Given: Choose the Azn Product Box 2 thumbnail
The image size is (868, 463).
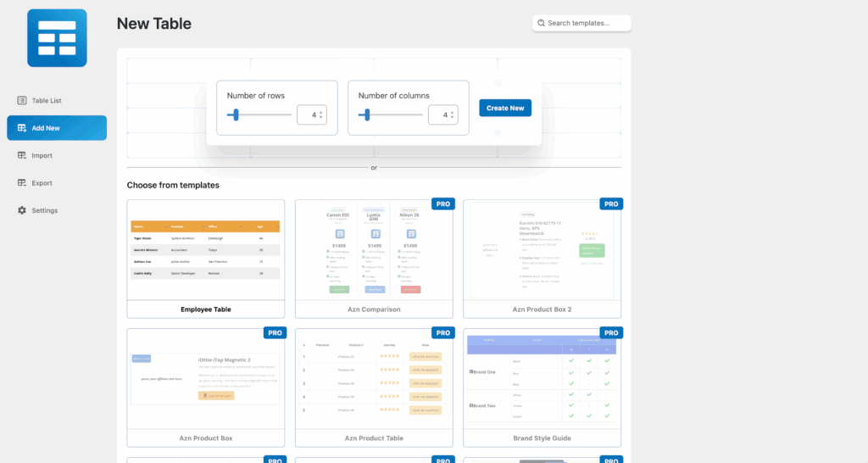Looking at the screenshot, I should click(542, 250).
